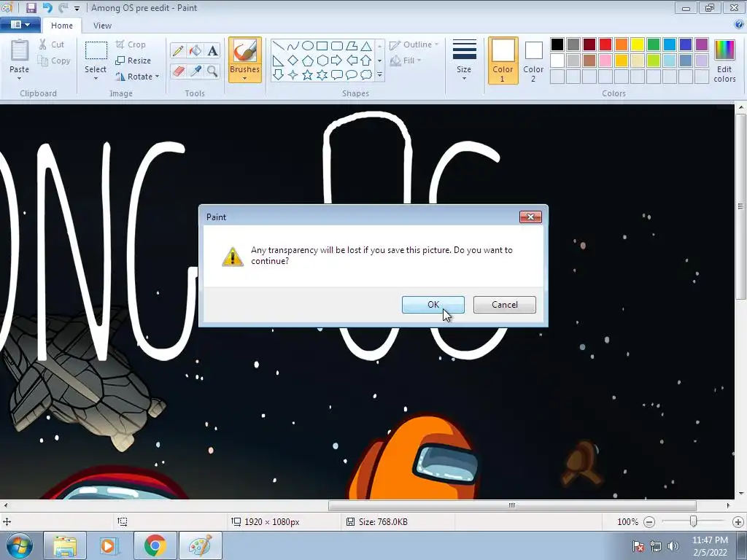This screenshot has width=747, height=560.
Task: Pick the purple color swatch
Action: coord(701,44)
